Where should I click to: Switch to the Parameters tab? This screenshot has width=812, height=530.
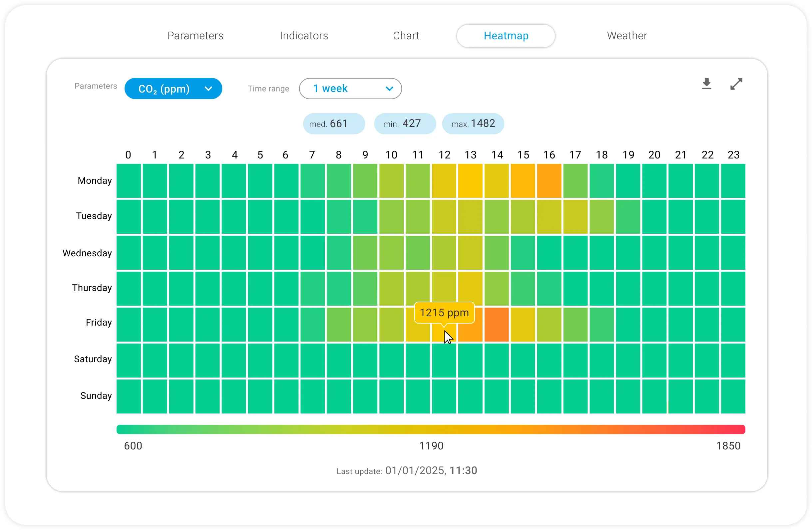(x=195, y=36)
